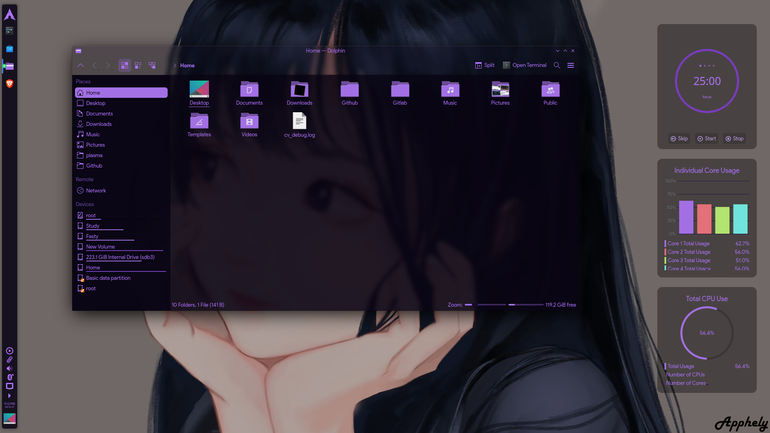Image resolution: width=770 pixels, height=433 pixels.
Task: Click Open Terminal in Dolphin toolbar
Action: coord(524,65)
